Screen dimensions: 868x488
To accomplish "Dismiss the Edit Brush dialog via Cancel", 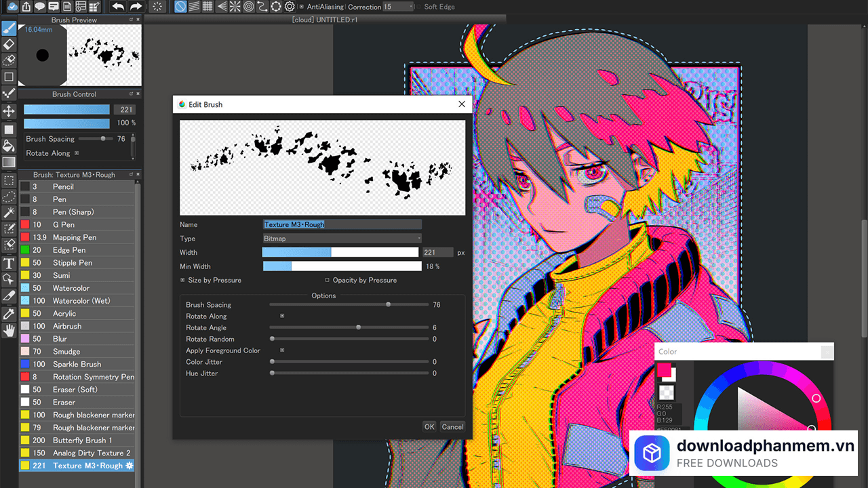I will pyautogui.click(x=452, y=426).
